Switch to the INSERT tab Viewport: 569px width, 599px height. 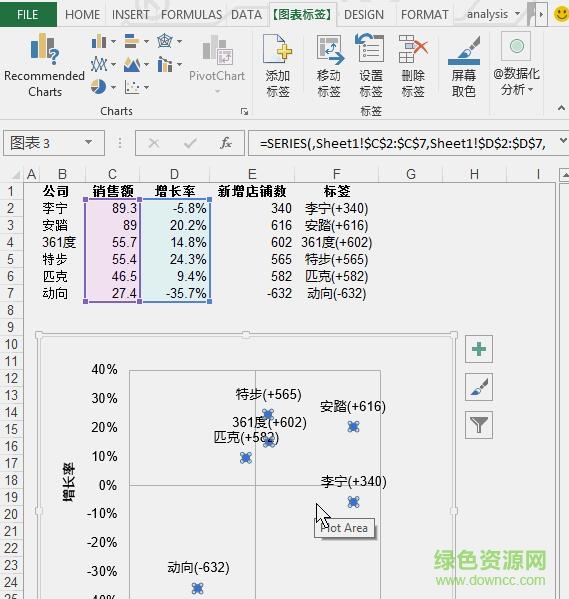click(x=130, y=15)
